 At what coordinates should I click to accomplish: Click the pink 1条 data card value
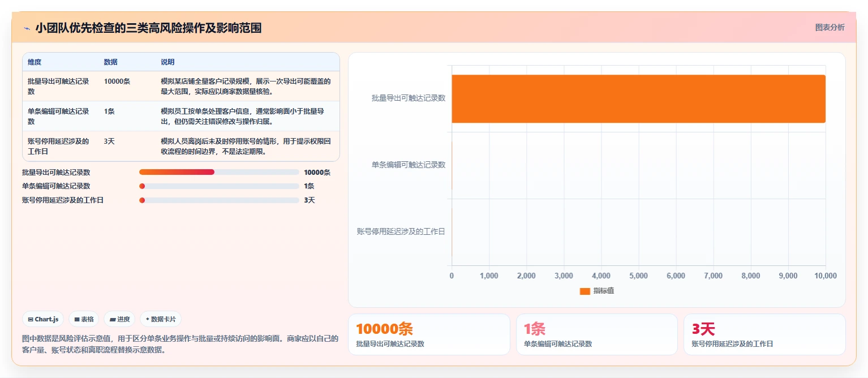pos(535,329)
